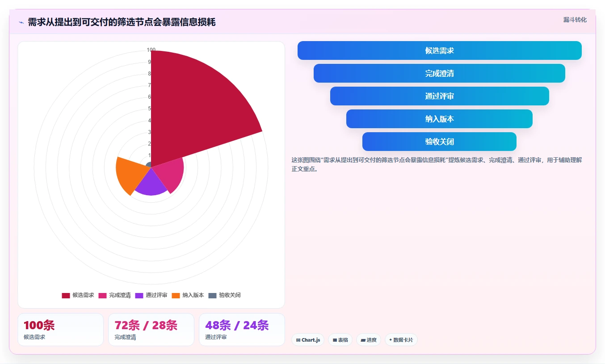
Task: Select the 纳入版本 funnel bar
Action: 439,119
